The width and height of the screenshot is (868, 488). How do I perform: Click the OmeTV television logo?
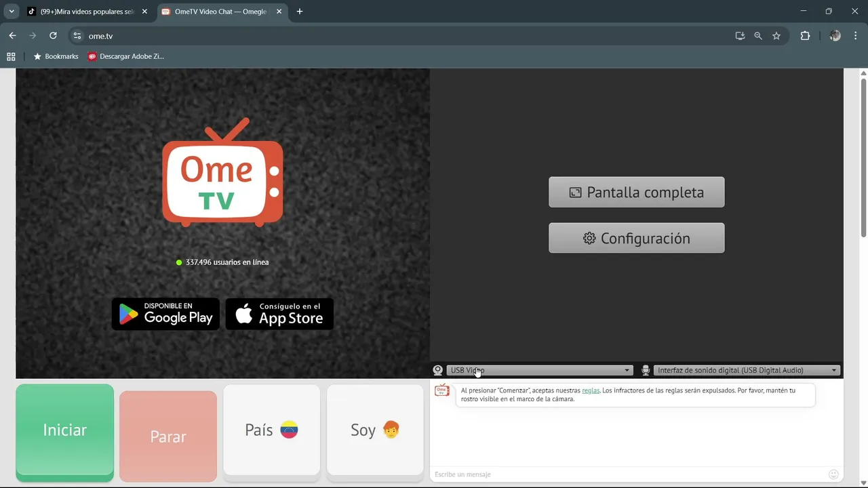222,173
